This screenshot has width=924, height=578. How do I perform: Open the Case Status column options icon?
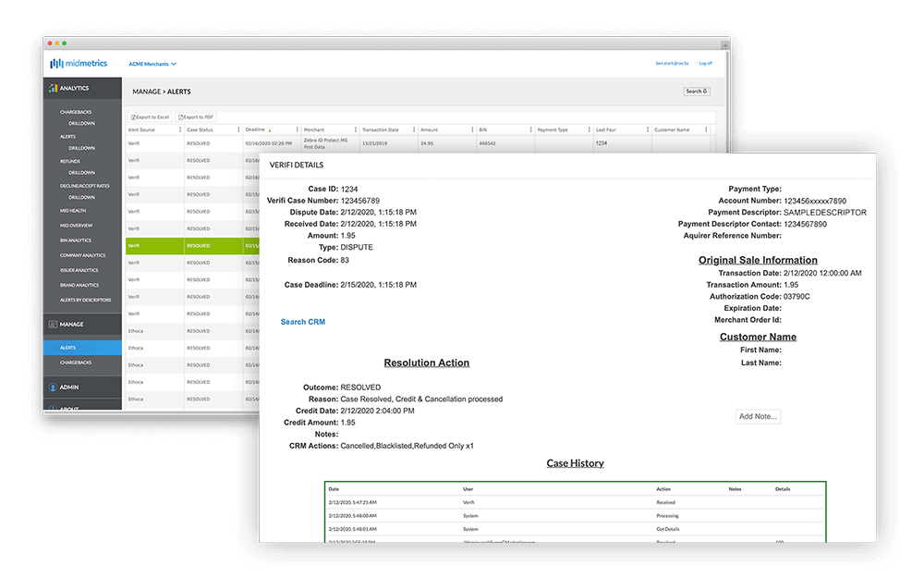[237, 129]
